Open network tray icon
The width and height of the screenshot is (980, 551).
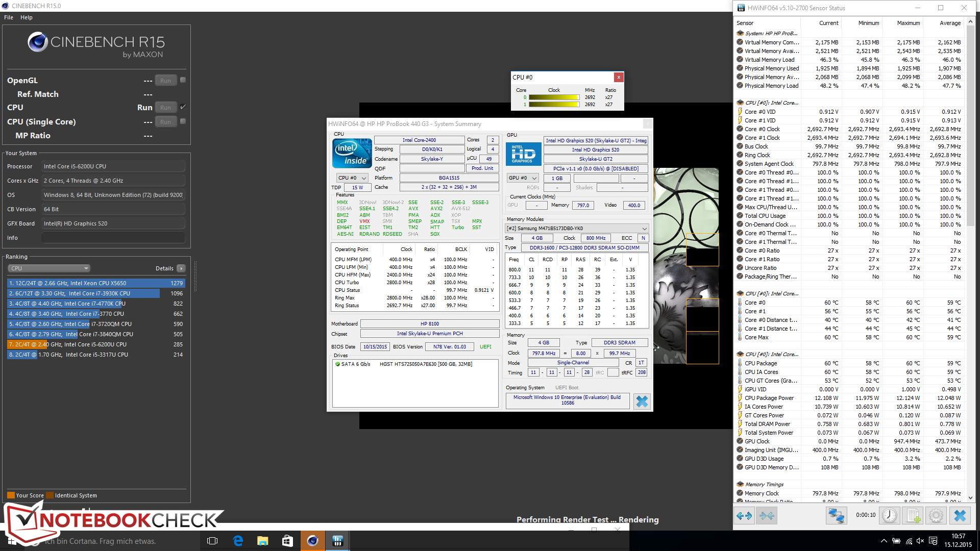[x=909, y=541]
